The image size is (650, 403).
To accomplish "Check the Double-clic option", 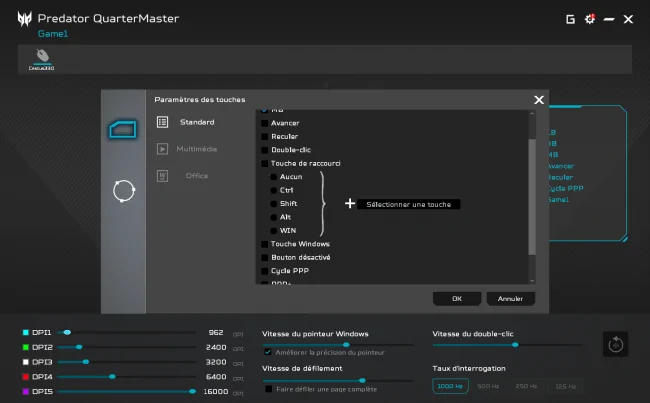I will (x=264, y=150).
